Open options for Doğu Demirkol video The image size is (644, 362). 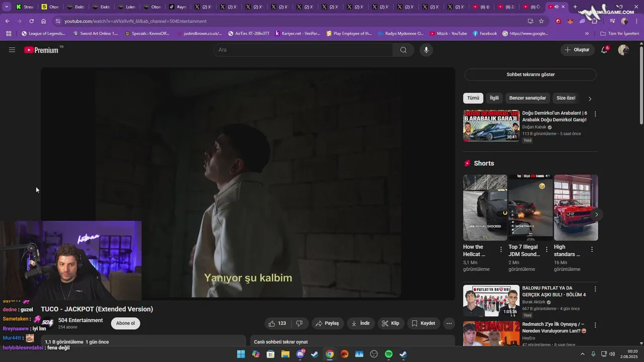[595, 114]
